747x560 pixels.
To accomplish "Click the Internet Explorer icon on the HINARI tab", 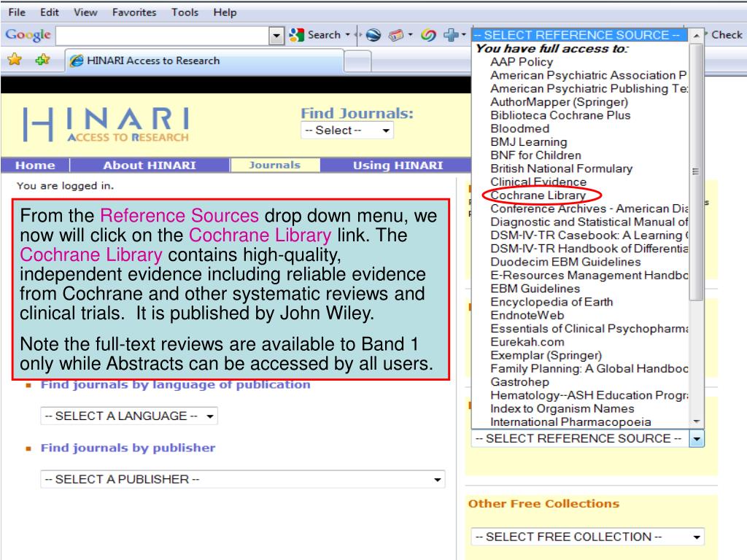I will [x=76, y=61].
